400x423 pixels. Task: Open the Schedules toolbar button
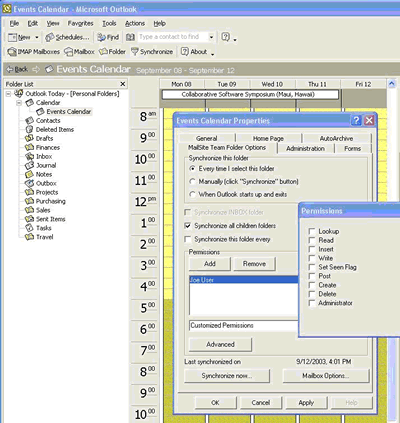coord(67,37)
